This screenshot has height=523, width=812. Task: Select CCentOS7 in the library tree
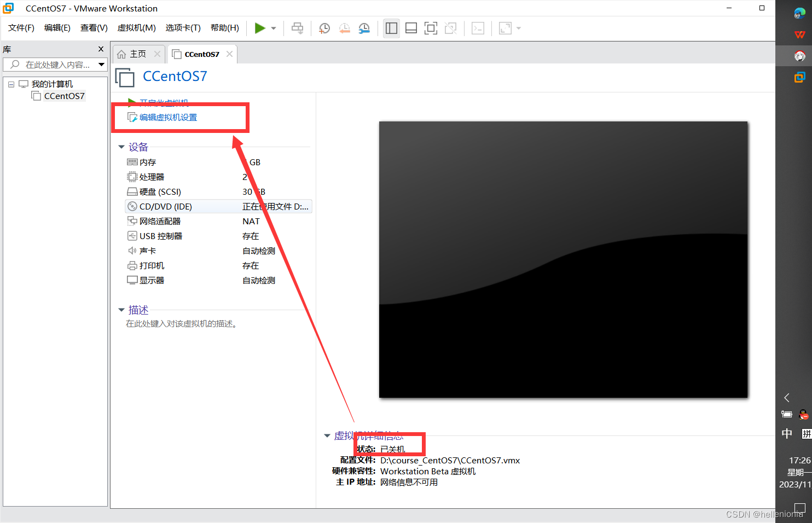point(65,96)
